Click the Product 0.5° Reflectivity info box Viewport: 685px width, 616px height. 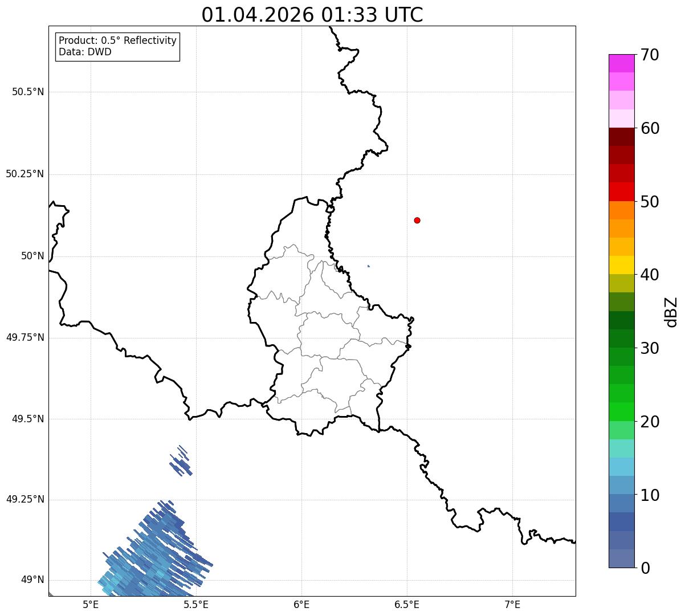[117, 47]
